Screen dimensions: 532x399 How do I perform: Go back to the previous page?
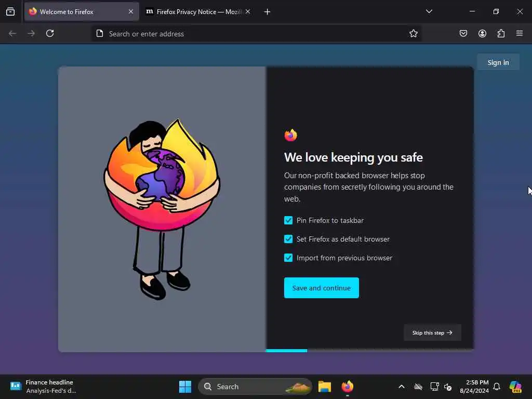[x=12, y=33]
